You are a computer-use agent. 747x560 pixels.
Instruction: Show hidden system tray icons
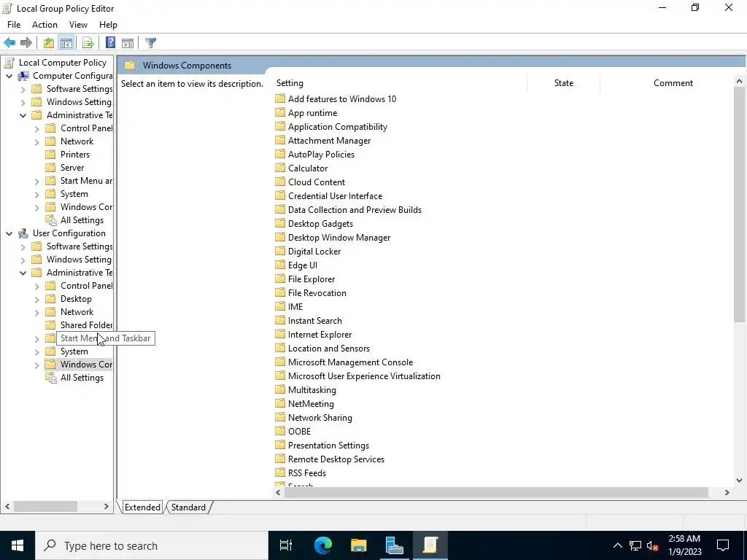617,545
